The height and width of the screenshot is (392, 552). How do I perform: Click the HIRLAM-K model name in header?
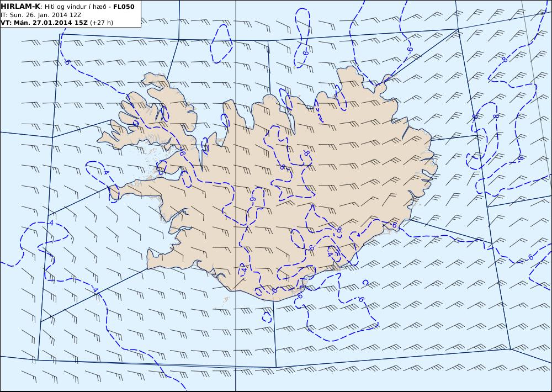(x=20, y=7)
